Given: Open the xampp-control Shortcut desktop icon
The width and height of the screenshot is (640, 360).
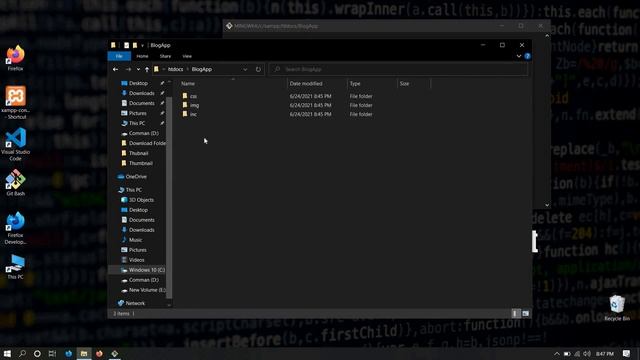Looking at the screenshot, I should 16,102.
